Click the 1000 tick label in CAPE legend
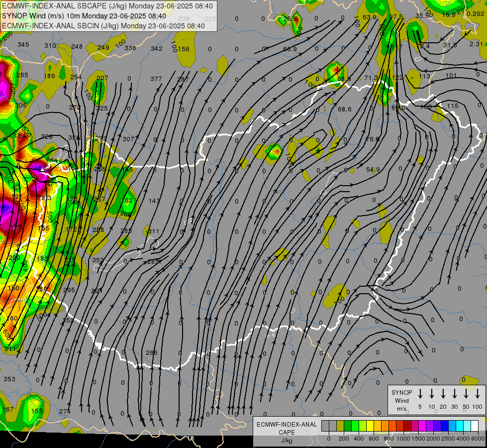The height and width of the screenshot is (448, 487). point(403,439)
